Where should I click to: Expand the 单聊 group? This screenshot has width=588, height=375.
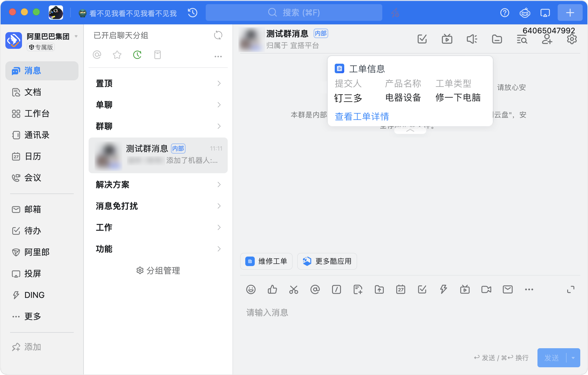point(158,105)
